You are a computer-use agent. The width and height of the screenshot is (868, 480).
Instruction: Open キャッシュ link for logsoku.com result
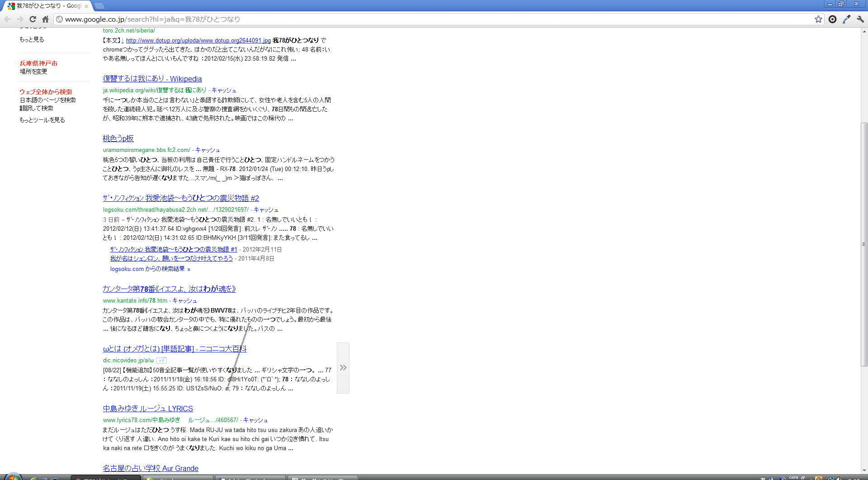coord(266,210)
